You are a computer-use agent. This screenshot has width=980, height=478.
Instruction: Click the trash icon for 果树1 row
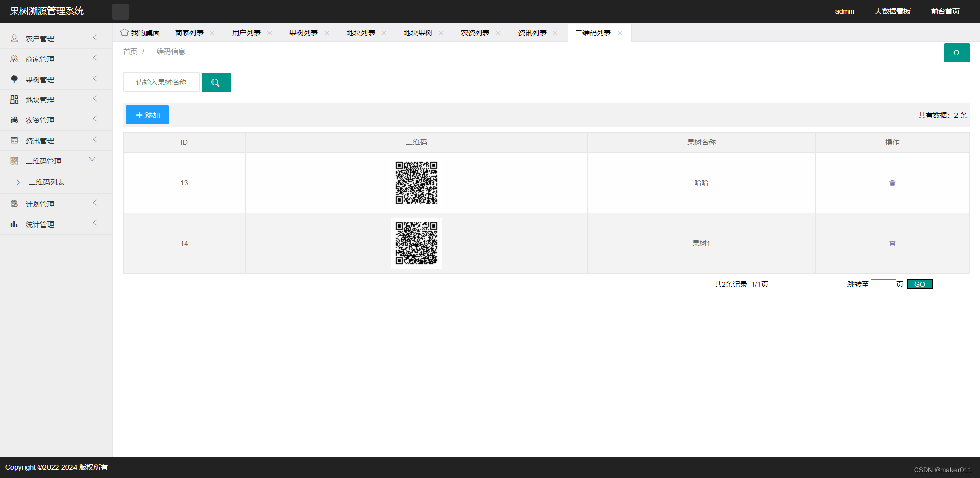(892, 243)
